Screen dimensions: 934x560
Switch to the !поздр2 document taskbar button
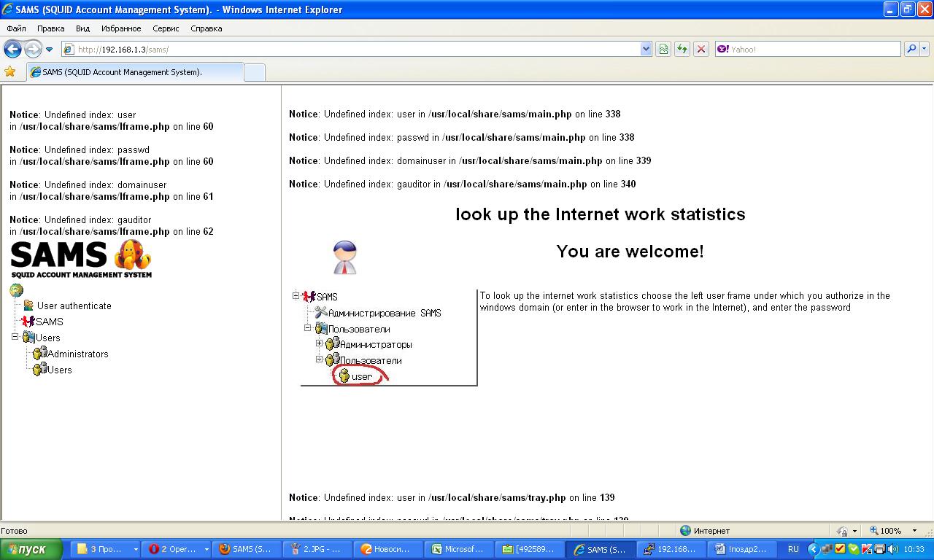[742, 549]
